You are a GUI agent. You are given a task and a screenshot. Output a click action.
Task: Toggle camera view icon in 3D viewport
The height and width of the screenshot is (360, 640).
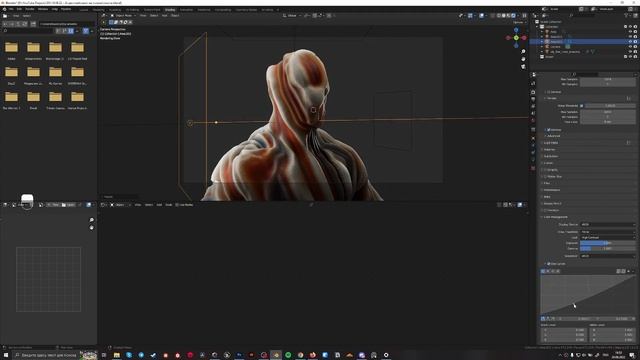pyautogui.click(x=523, y=67)
